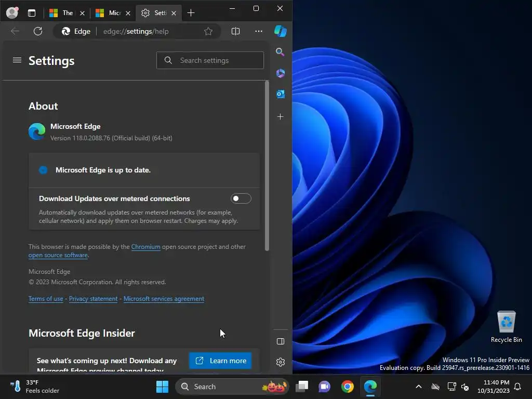Open Microsoft 365 sidebar icon
This screenshot has width=532, height=399.
tap(280, 73)
